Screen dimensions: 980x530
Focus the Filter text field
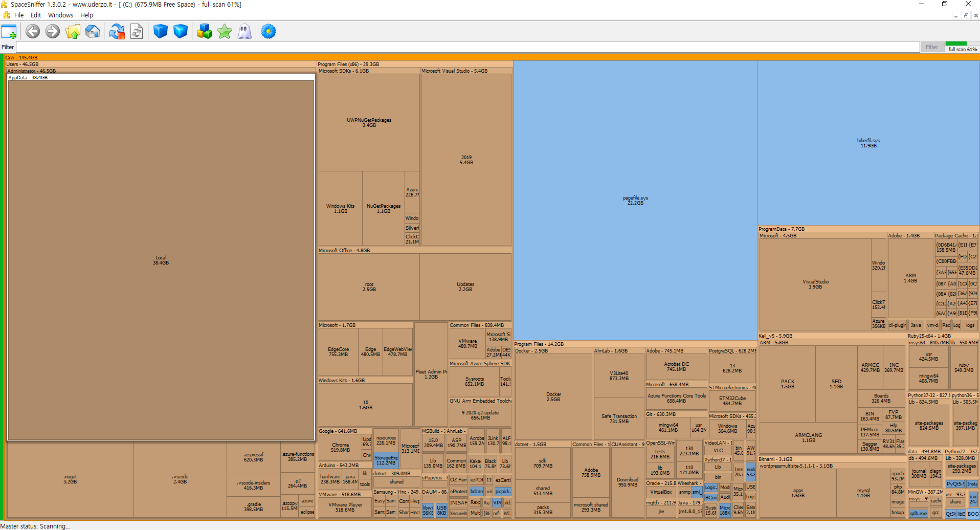pyautogui.click(x=467, y=47)
